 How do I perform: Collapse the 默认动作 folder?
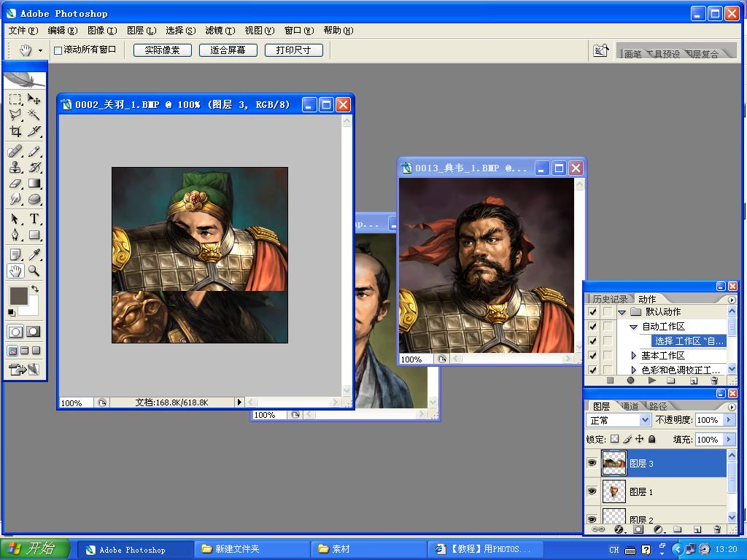tap(622, 312)
